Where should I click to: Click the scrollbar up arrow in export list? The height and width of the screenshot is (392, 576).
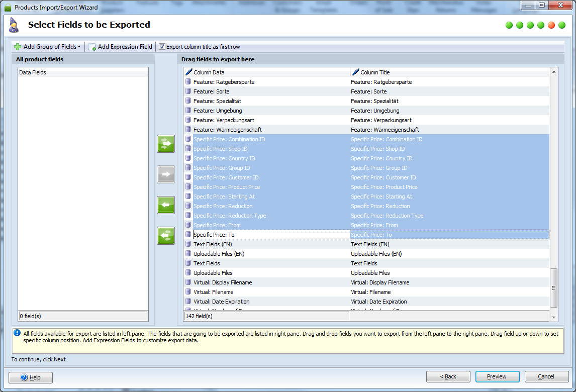[553, 72]
